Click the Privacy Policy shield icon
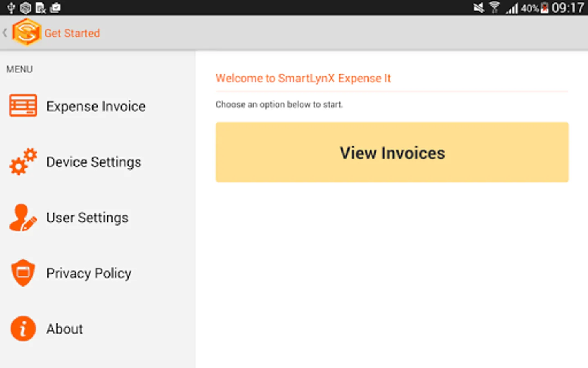 (23, 273)
